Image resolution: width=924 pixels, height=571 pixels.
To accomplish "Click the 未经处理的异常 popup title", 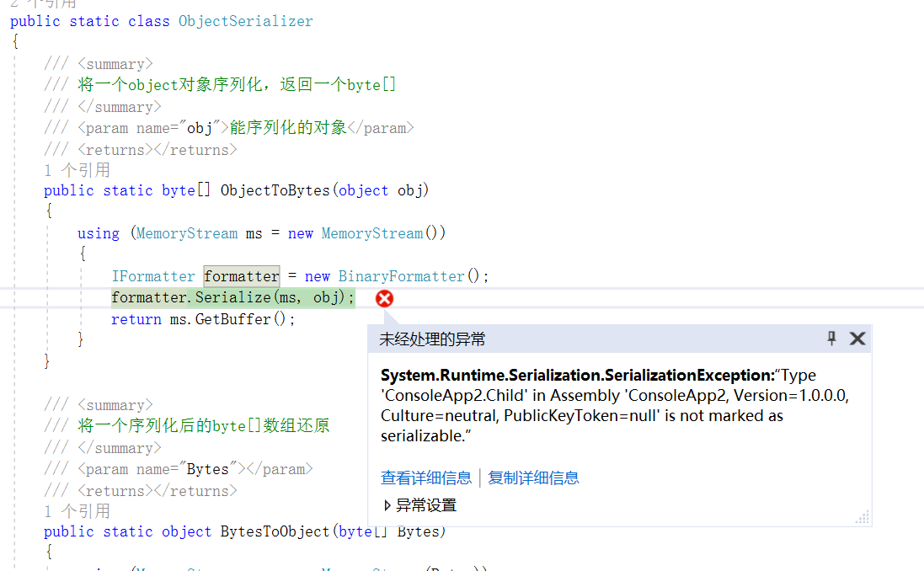I will 433,339.
